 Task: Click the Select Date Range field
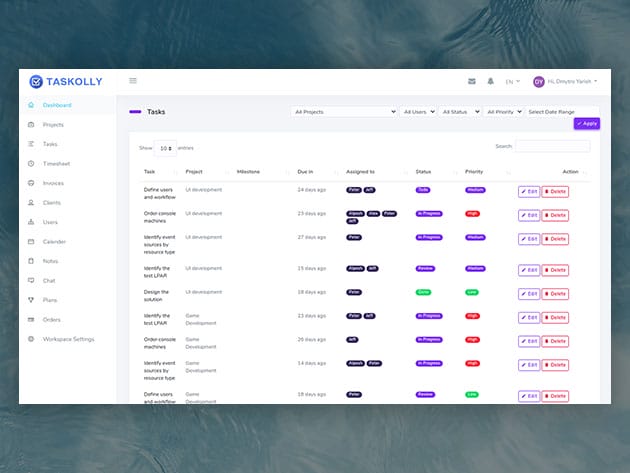coord(561,112)
